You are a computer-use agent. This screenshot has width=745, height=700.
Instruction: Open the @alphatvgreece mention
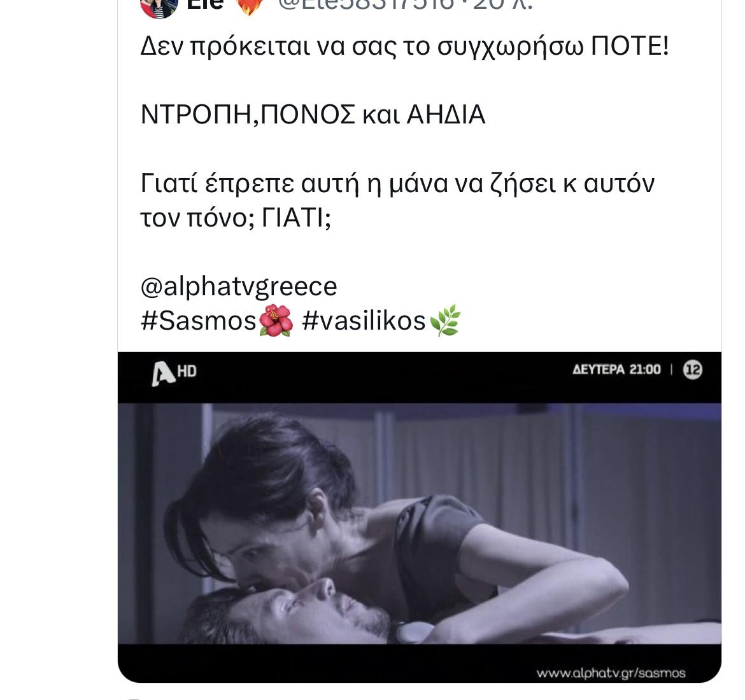tap(238, 286)
